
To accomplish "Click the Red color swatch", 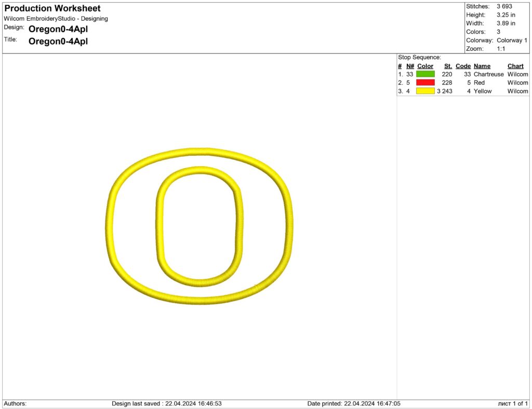I will 425,83.
